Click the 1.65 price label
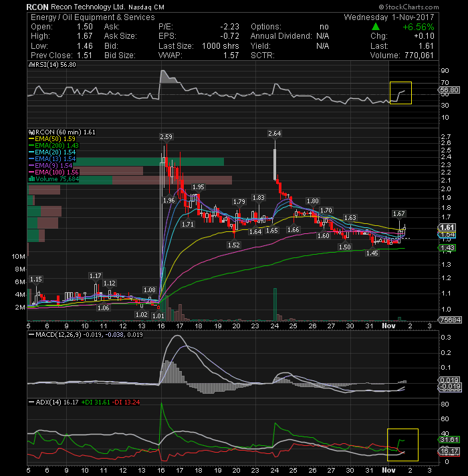Image resolution: width=468 pixels, height=476 pixels. click(272, 231)
